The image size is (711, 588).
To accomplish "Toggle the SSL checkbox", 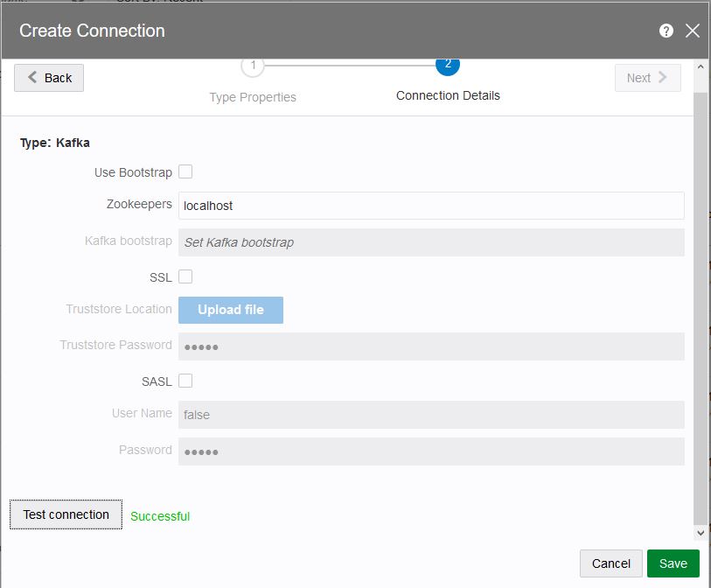I will tap(185, 276).
